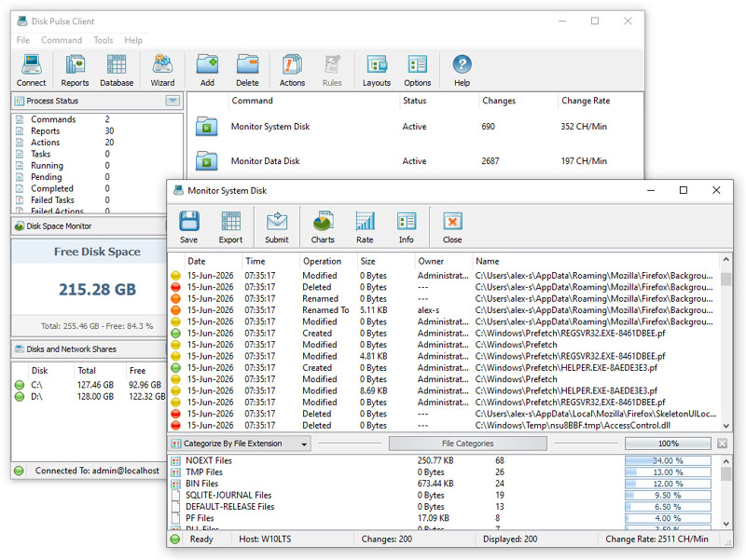The height and width of the screenshot is (560, 746).
Task: Click the Disks and Network Shares panel icon
Action: 19,348
